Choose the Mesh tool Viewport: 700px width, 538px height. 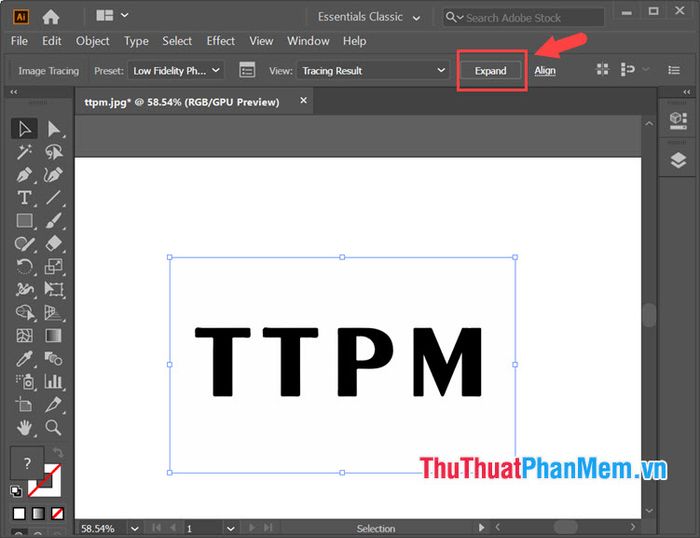[24, 335]
